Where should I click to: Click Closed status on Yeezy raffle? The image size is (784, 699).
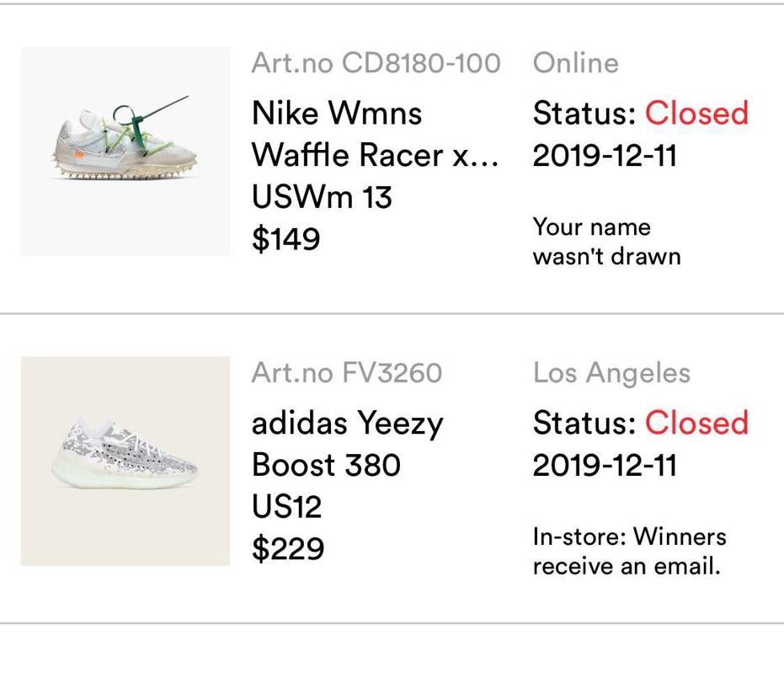pyautogui.click(x=696, y=423)
